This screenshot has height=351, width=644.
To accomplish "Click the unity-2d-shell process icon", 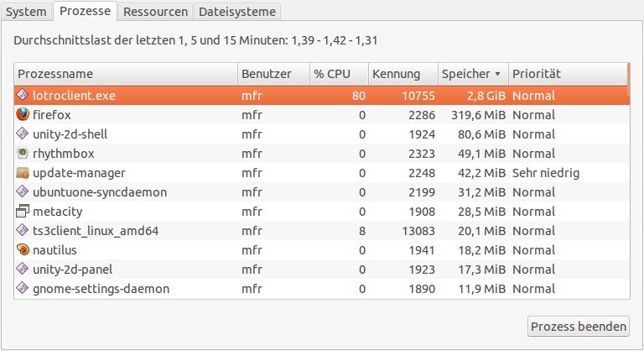I will coord(22,134).
